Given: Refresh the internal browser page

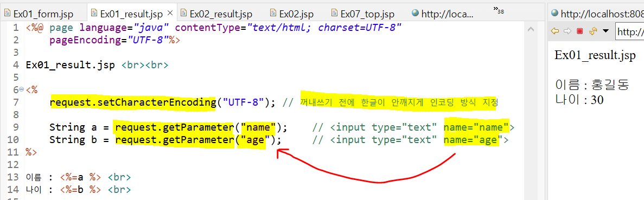Looking at the screenshot, I should 592,31.
